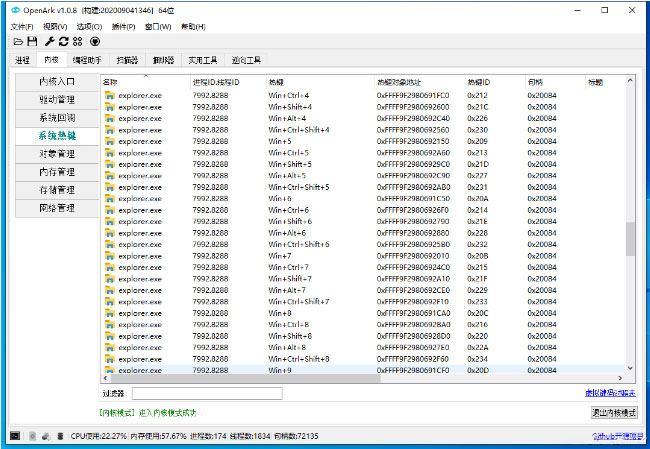Open the 选项(O) menu
The width and height of the screenshot is (650, 449).
90,27
